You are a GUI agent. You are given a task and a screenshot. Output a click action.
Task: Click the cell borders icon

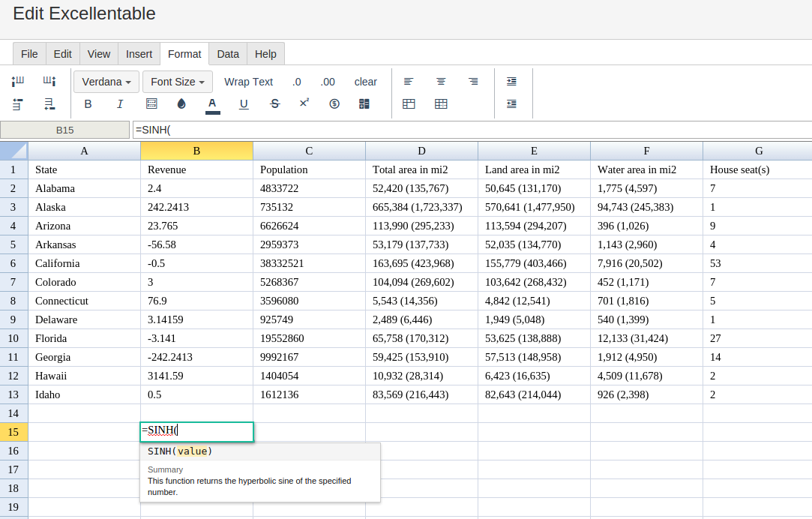click(x=151, y=104)
